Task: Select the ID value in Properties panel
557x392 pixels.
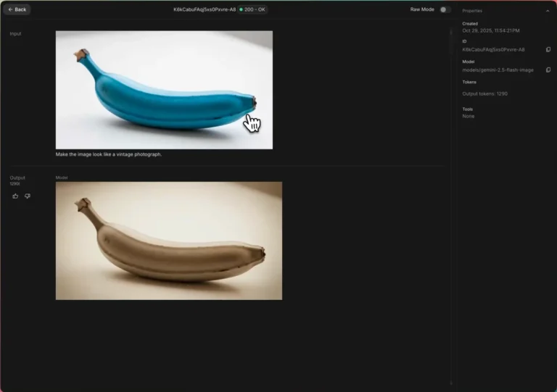Action: (x=493, y=50)
